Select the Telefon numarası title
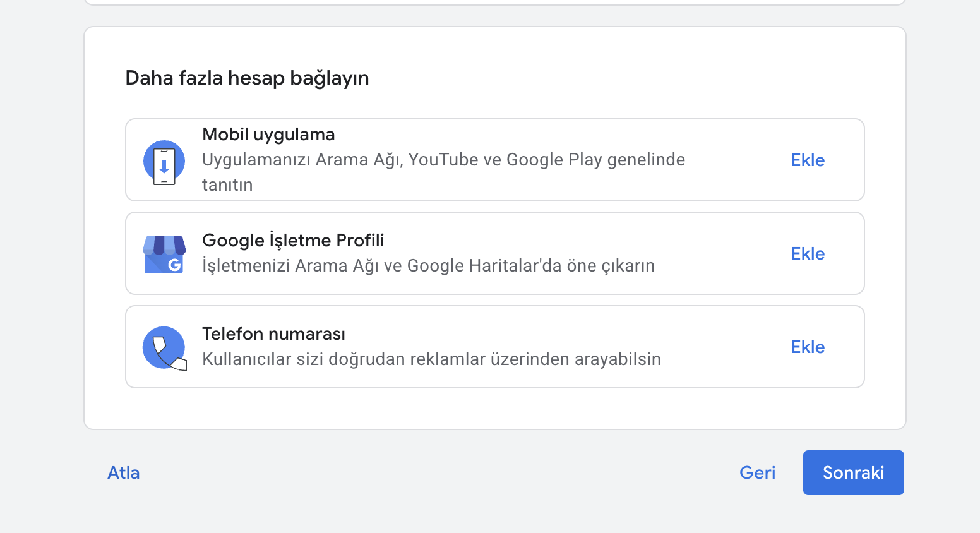 tap(273, 334)
